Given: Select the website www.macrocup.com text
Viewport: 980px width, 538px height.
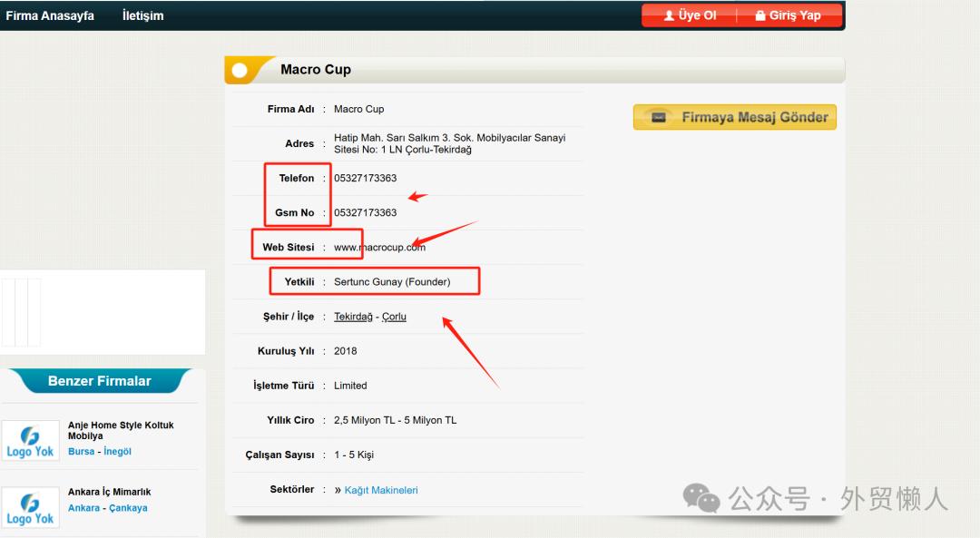Looking at the screenshot, I should (x=379, y=248).
